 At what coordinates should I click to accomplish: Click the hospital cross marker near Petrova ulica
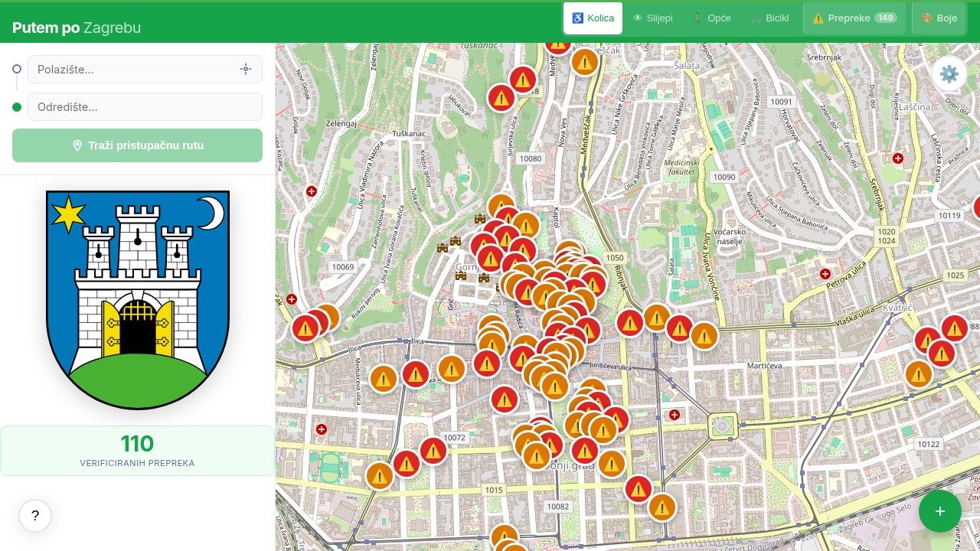point(825,274)
